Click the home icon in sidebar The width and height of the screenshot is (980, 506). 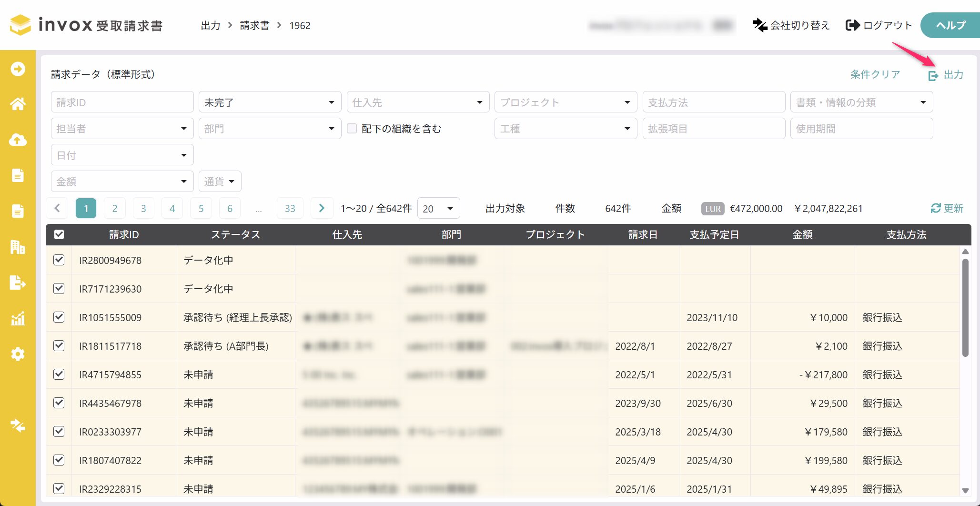coord(18,104)
